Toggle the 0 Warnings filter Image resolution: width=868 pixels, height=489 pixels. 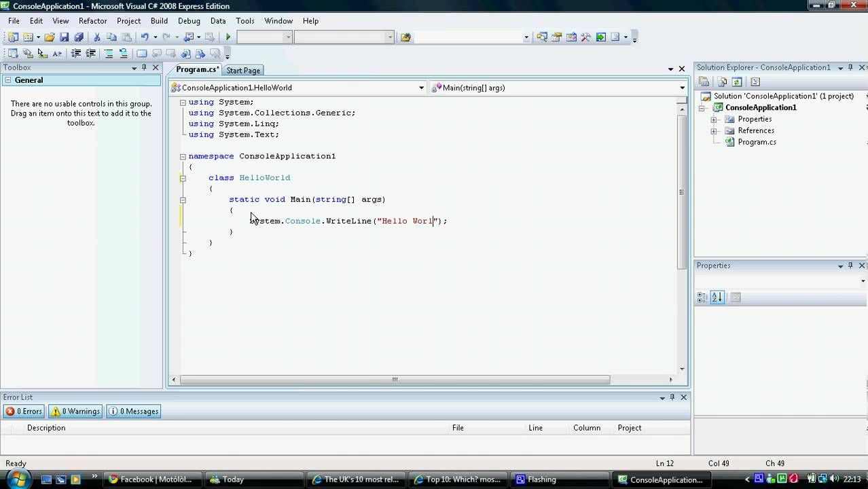point(76,411)
